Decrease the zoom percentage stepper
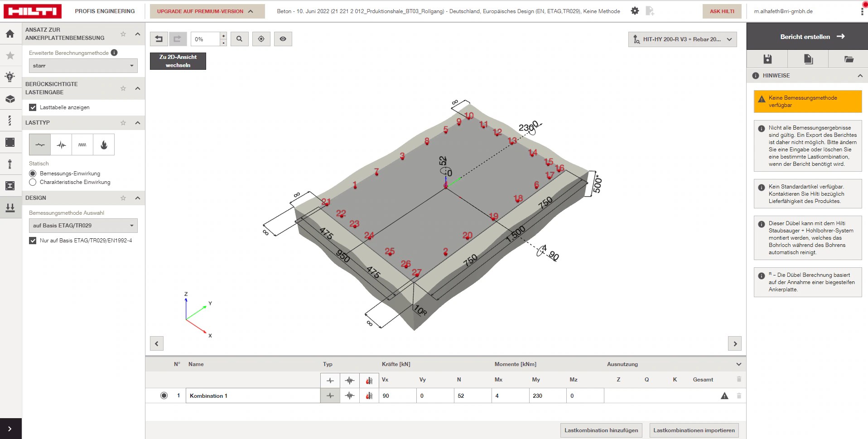868x439 pixels. tap(223, 43)
